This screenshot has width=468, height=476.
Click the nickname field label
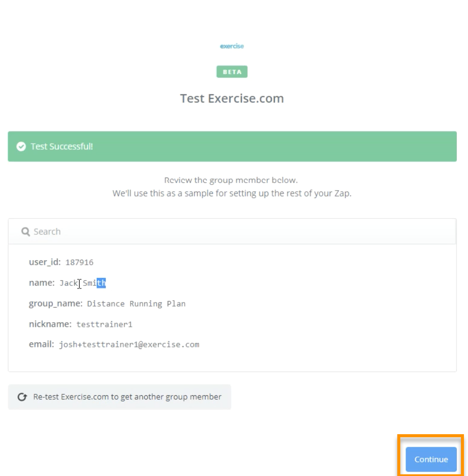pyautogui.click(x=50, y=324)
